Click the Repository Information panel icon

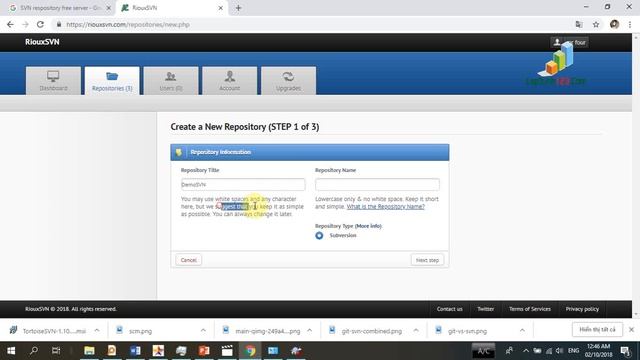tap(179, 152)
